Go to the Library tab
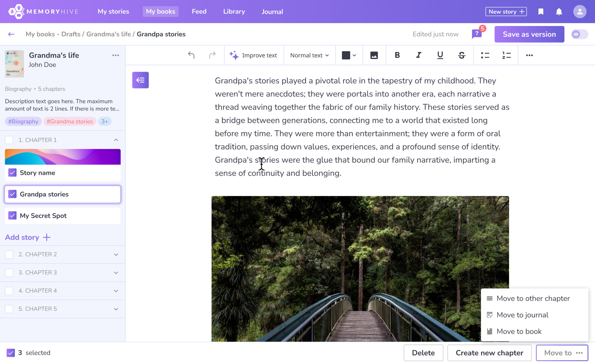The image size is (595, 364). pos(234,12)
